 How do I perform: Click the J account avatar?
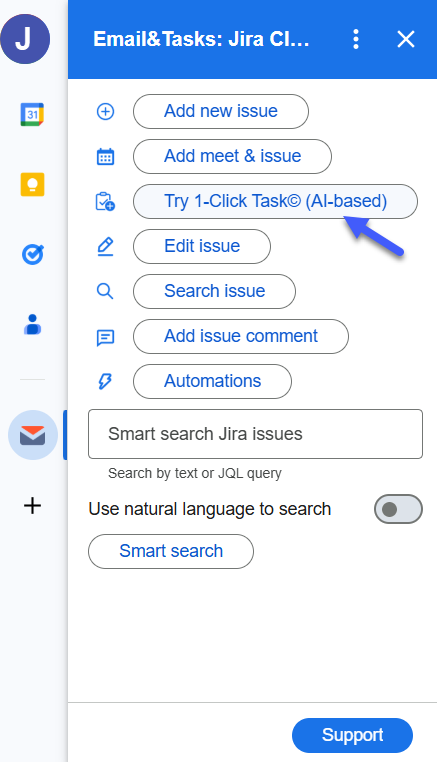click(x=25, y=39)
